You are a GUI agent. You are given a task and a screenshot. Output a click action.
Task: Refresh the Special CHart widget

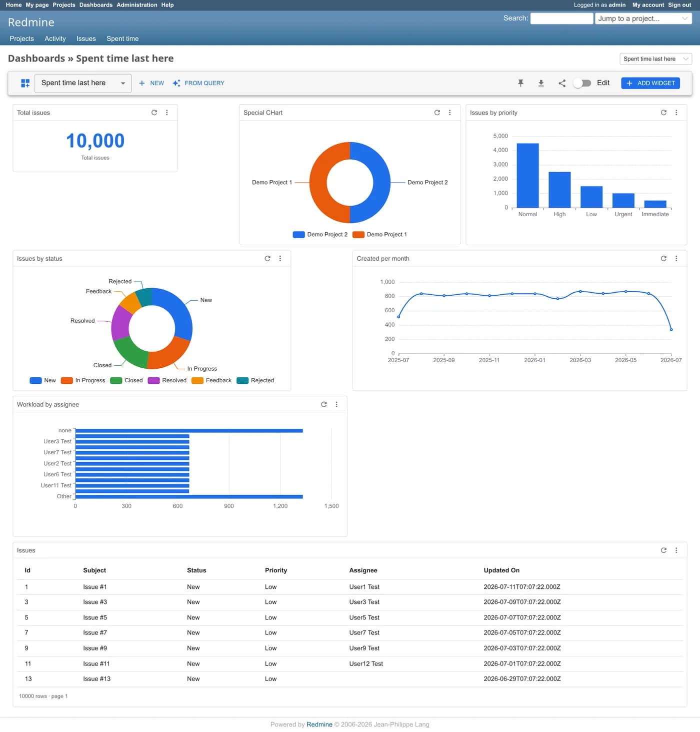coord(437,113)
